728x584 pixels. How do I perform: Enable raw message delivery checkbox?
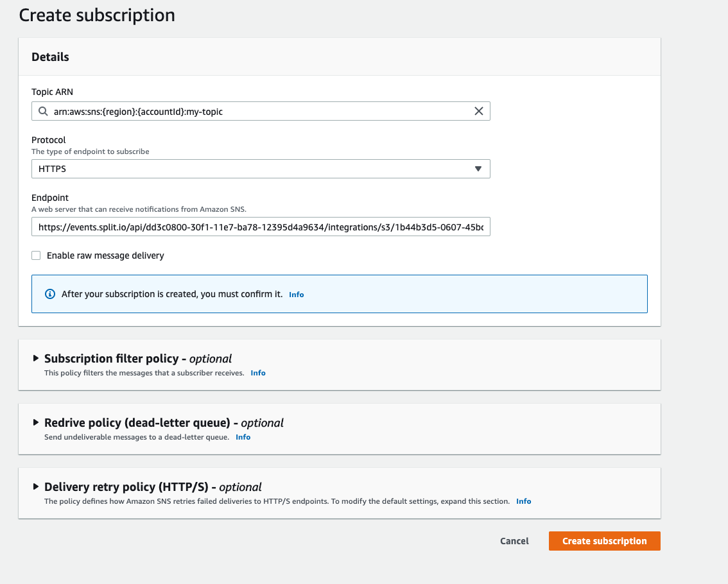(36, 255)
